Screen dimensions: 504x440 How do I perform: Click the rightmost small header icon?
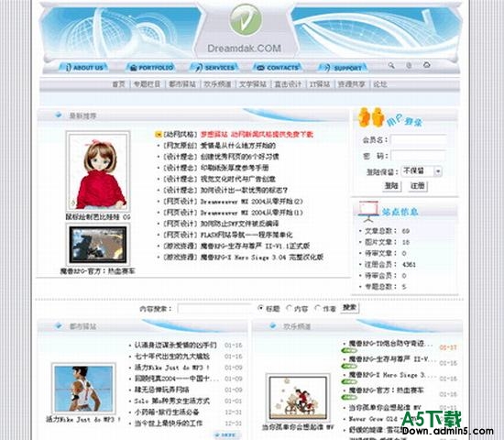[426, 65]
